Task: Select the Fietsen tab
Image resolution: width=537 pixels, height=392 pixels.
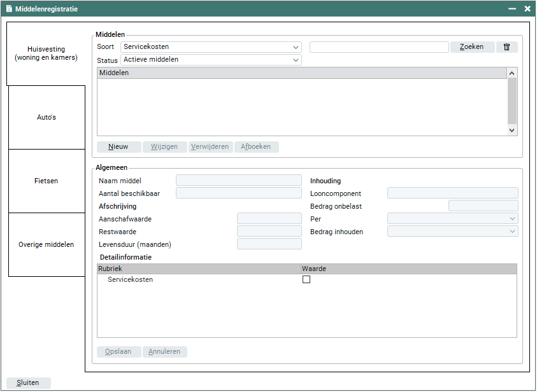Action: pos(47,181)
